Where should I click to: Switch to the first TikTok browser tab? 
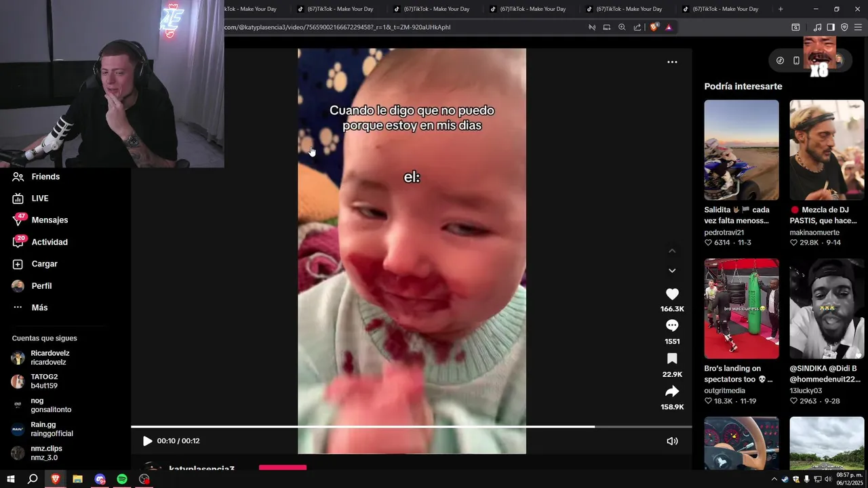tap(251, 9)
